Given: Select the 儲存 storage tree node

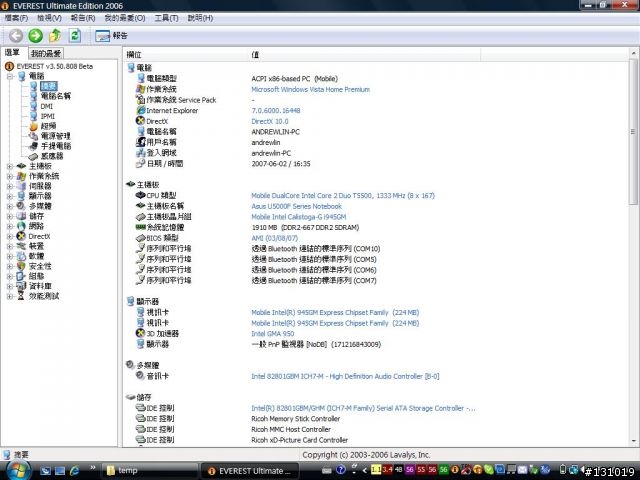Looking at the screenshot, I should (36, 216).
